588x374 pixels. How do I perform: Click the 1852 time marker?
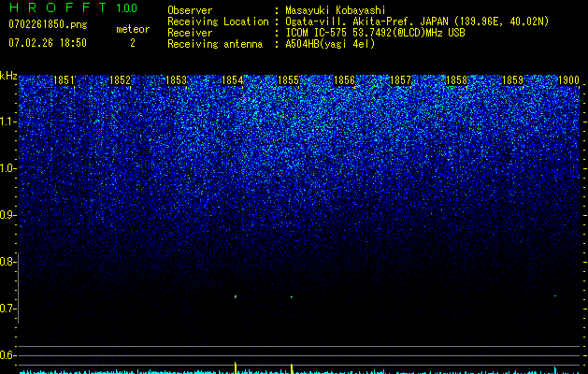(x=120, y=80)
